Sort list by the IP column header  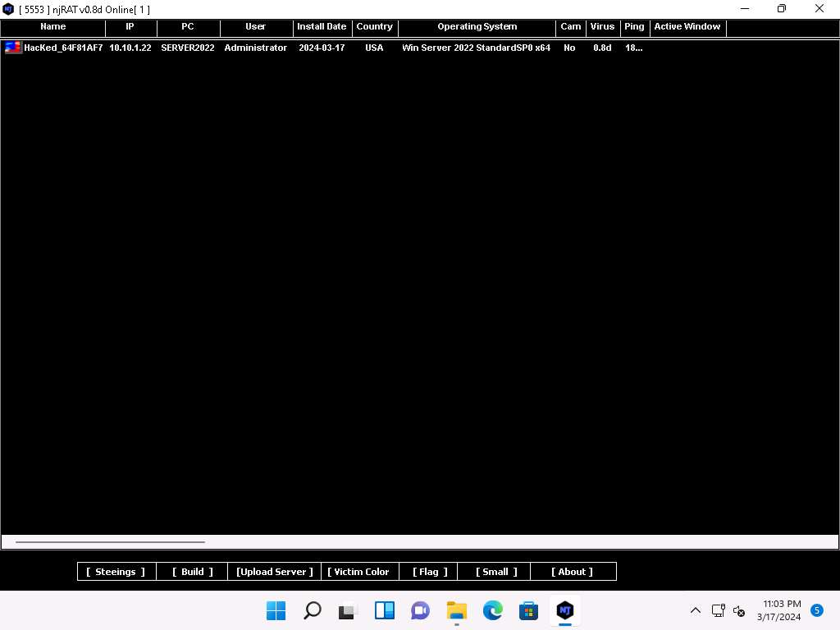click(130, 27)
